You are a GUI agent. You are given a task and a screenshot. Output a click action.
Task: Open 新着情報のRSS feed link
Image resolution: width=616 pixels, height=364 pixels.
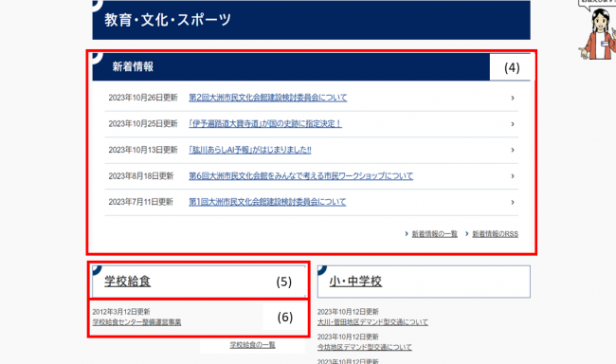pos(495,234)
